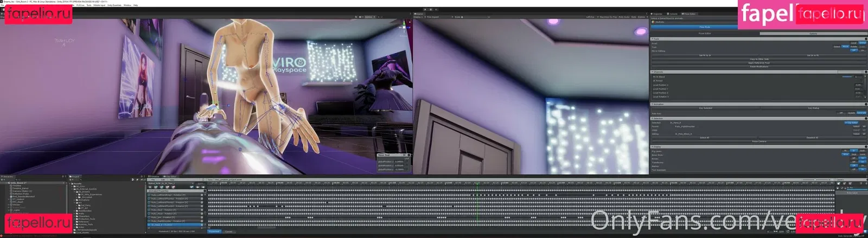The image size is (868, 238).
Task: Collapse the Display section in Pose Editor
Action: 653,146
